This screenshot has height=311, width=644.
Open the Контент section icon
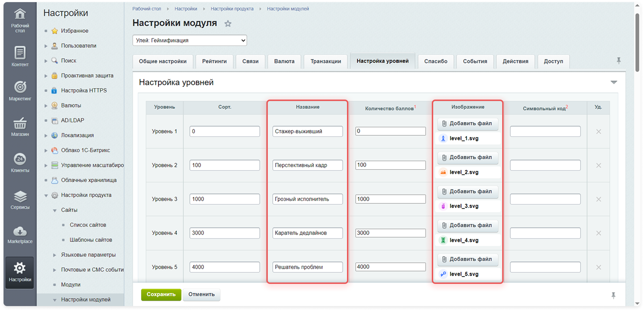(20, 56)
